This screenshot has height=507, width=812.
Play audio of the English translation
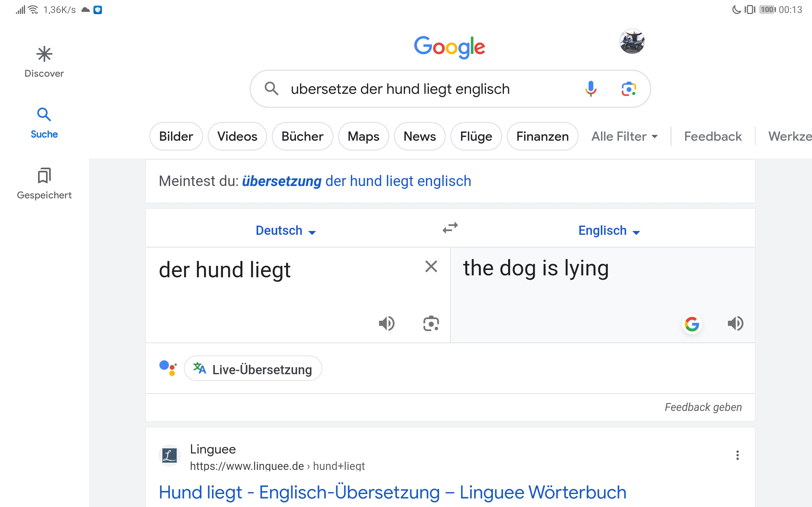point(735,324)
